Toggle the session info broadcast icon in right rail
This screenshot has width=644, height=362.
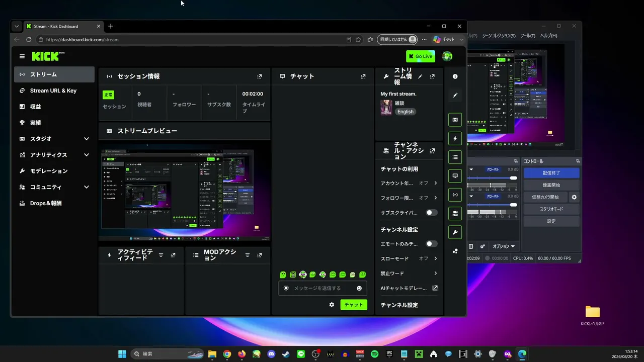(455, 195)
